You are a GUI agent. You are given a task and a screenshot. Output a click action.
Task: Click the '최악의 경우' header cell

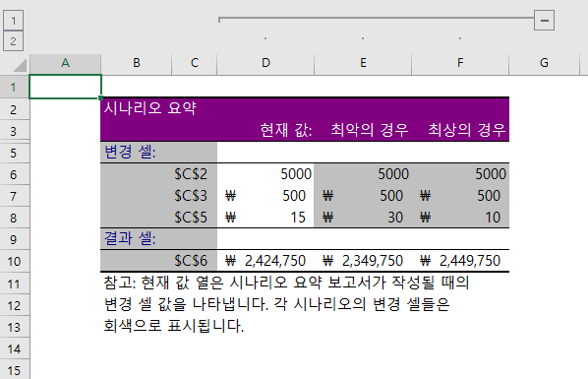[370, 130]
